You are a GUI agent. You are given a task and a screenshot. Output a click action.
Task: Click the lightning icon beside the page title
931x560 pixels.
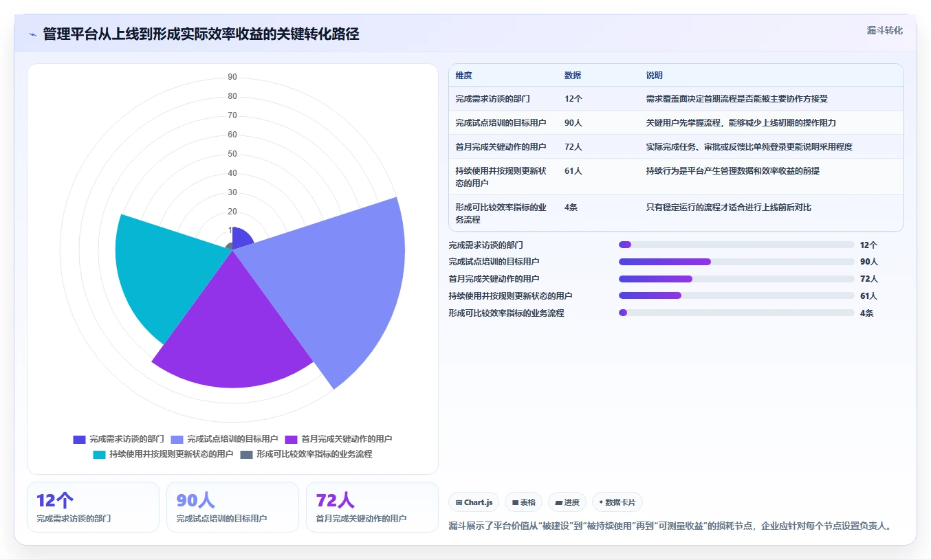pos(32,34)
